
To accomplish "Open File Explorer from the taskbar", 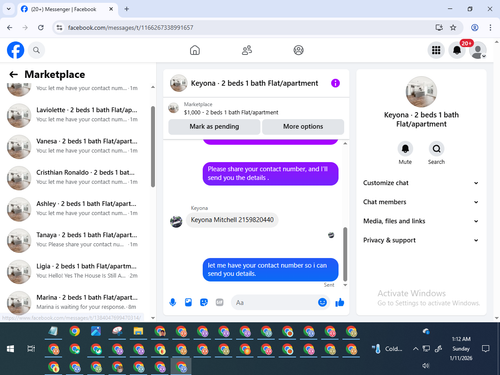I will pos(138,331).
